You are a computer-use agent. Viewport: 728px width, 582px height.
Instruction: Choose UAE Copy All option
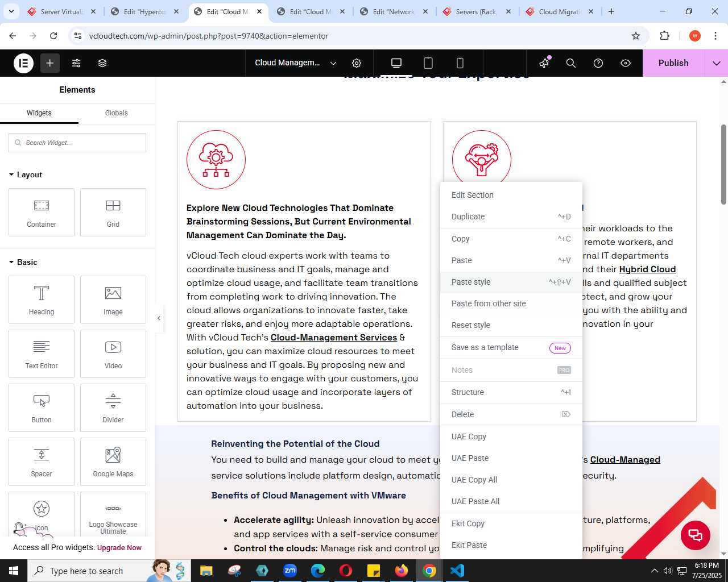click(511, 480)
